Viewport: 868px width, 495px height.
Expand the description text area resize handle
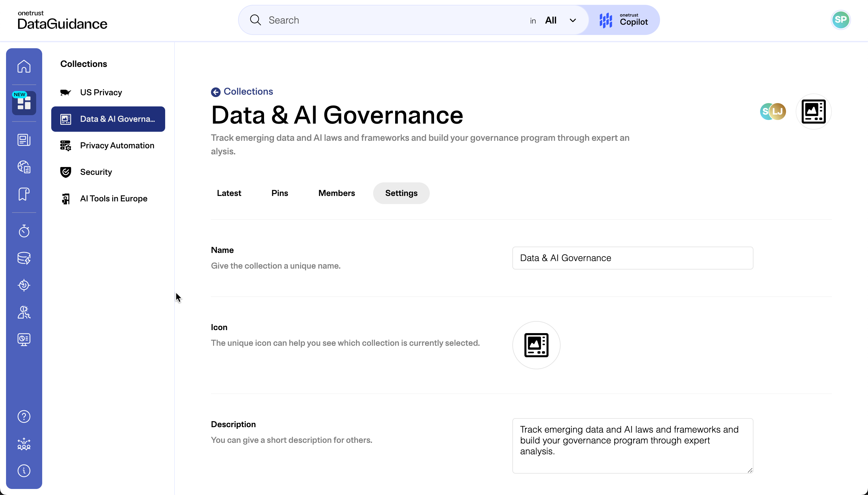[x=749, y=471]
